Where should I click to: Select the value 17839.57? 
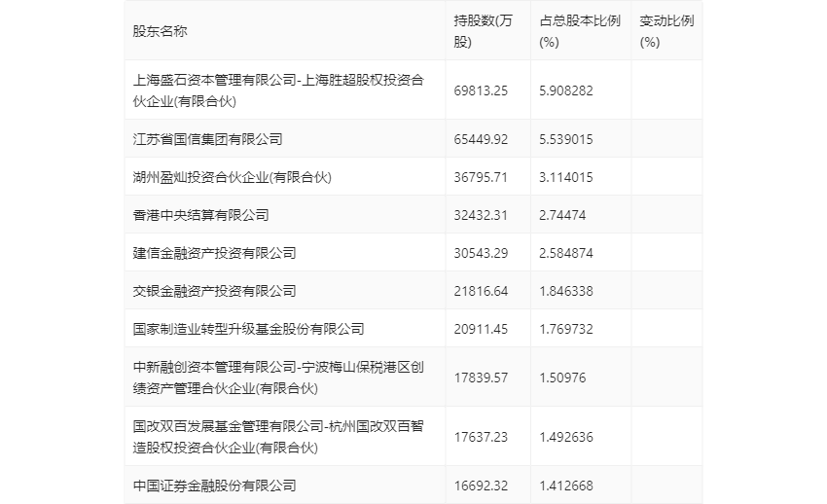(481, 378)
